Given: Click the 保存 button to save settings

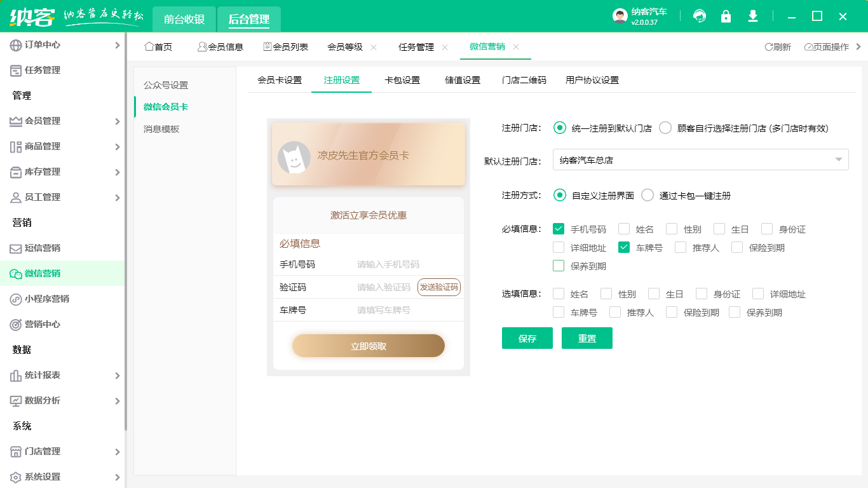Looking at the screenshot, I should pos(527,337).
